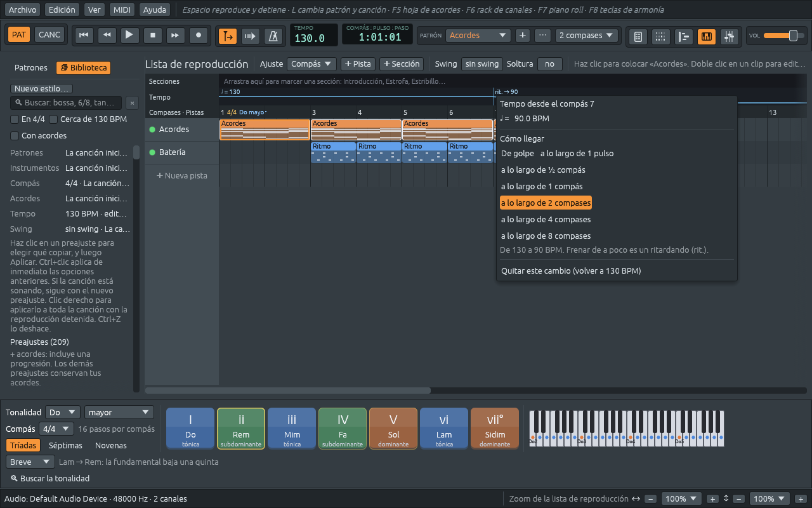
Task: Toggle the Soltura 'no' button
Action: click(x=549, y=64)
